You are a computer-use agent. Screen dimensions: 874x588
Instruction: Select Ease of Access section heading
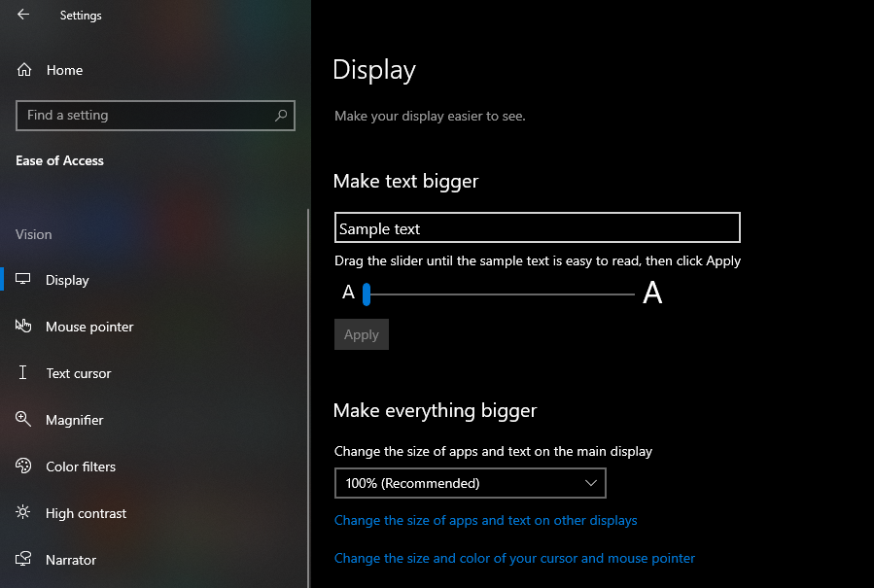(59, 160)
